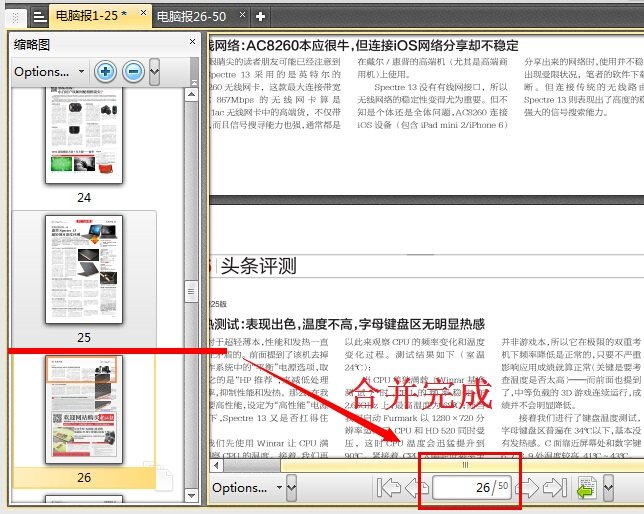Zoom out thumbnails with minus icon
Image resolution: width=644 pixels, height=514 pixels.
[x=133, y=71]
